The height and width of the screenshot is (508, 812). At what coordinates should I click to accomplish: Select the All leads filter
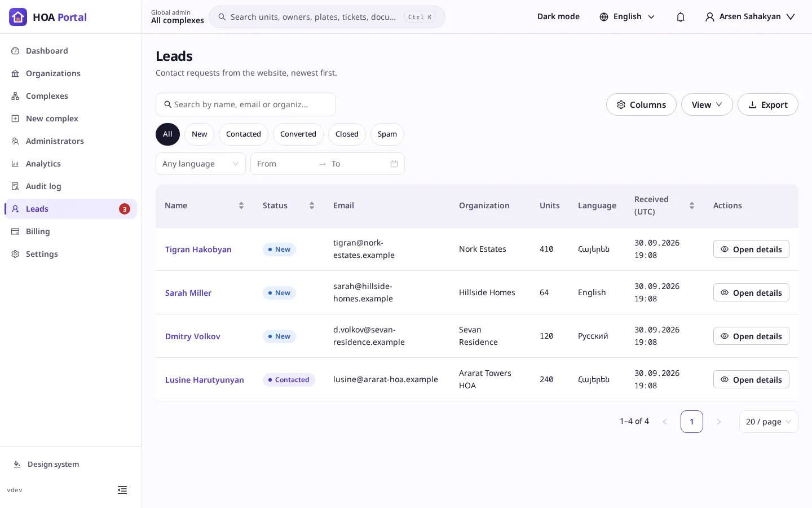point(167,134)
